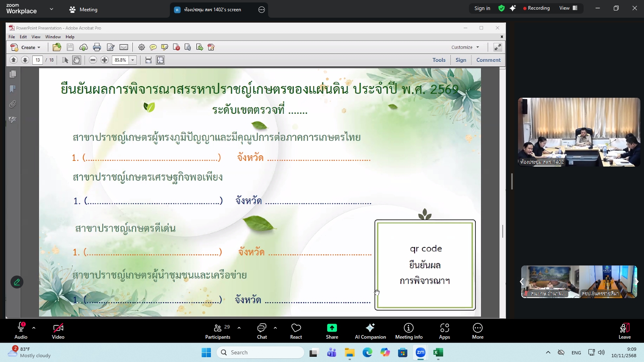
Task: Open the Create dropdown menu
Action: coord(28,47)
